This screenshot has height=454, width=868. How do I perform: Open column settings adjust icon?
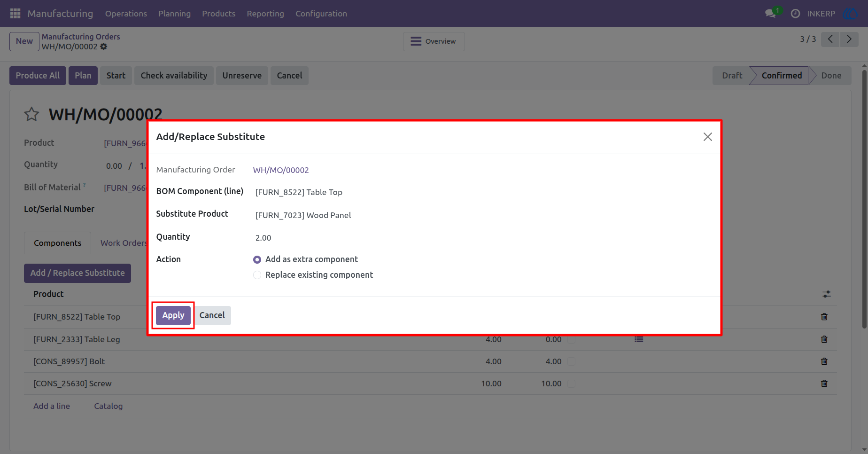827,294
